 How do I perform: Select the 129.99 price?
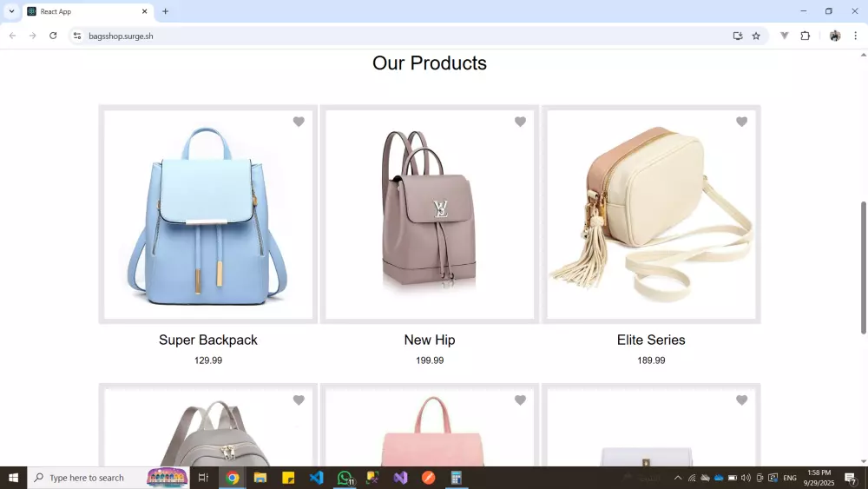tap(208, 360)
